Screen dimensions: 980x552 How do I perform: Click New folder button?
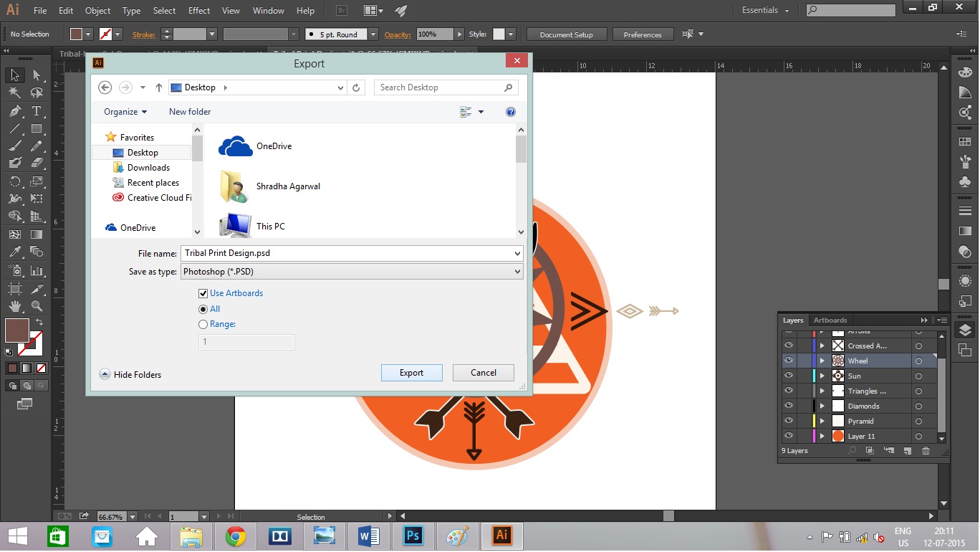[x=190, y=112]
